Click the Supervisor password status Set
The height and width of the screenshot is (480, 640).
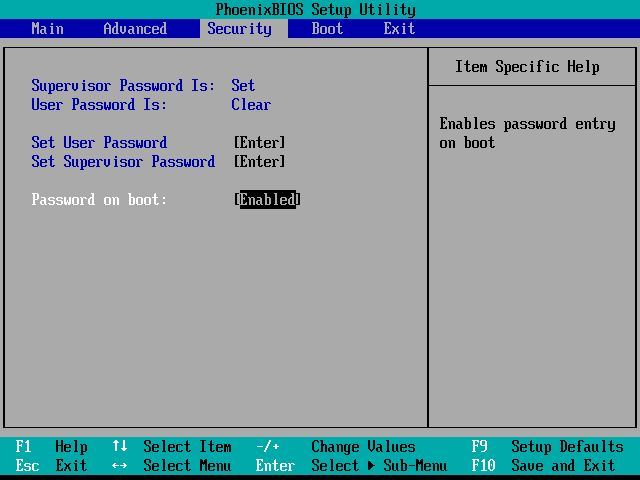pos(243,86)
